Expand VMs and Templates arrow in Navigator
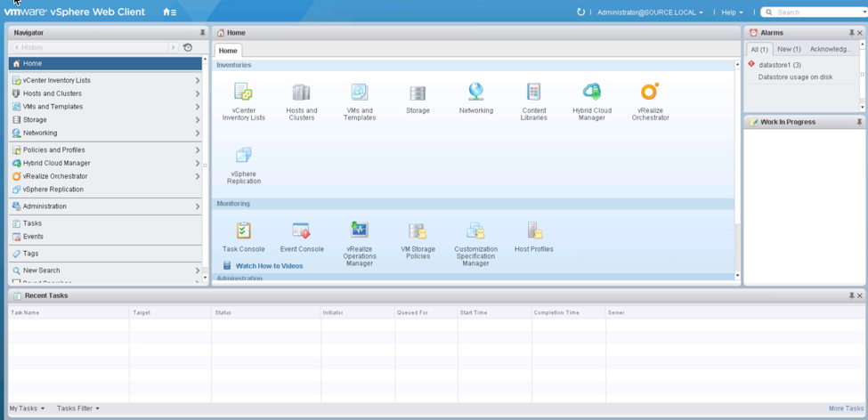 pyautogui.click(x=198, y=107)
